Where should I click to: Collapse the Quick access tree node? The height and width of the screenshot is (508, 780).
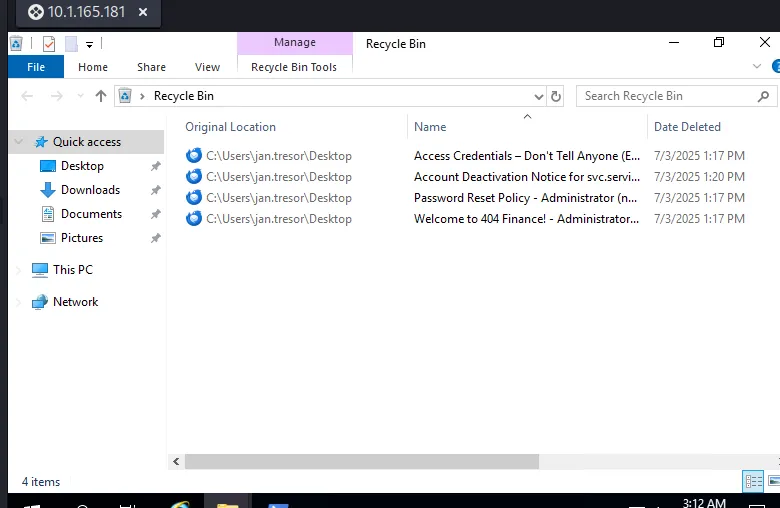pyautogui.click(x=18, y=142)
